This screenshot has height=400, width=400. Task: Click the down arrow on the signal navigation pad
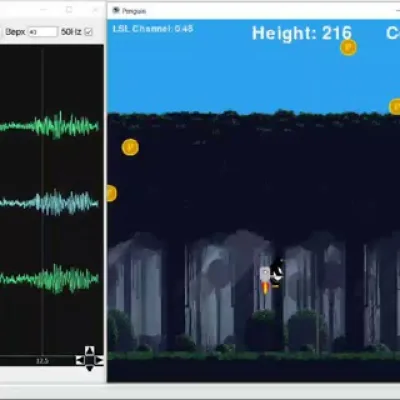click(89, 368)
